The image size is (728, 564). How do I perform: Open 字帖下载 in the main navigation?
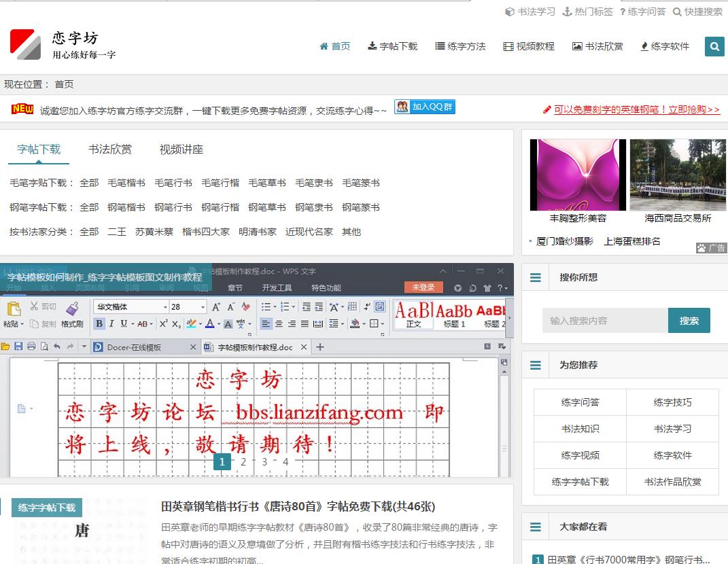(393, 46)
